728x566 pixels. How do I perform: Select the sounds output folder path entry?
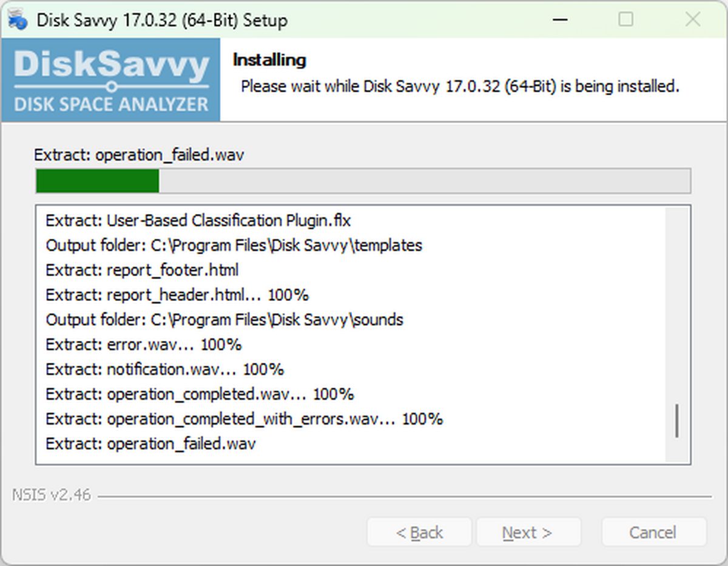pos(224,319)
